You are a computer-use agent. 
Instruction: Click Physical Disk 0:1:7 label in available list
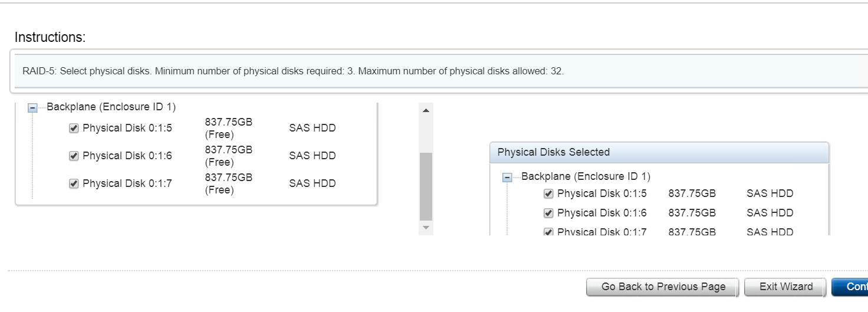pos(127,183)
